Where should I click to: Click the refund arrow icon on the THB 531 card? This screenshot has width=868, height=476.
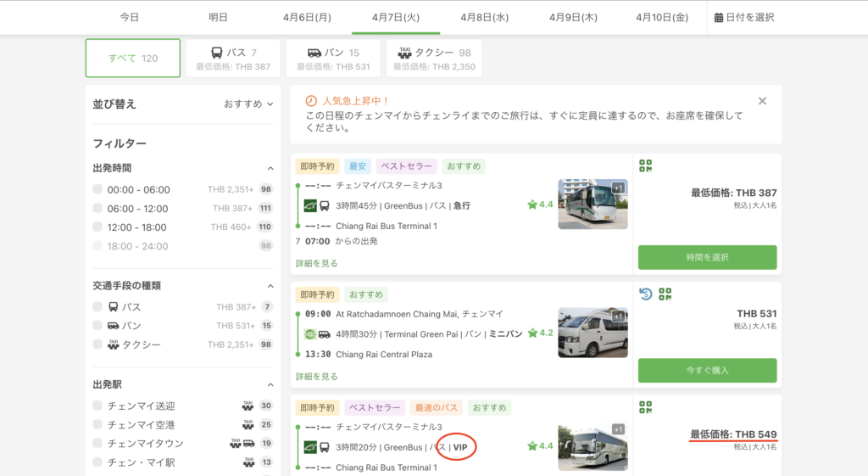tap(645, 294)
